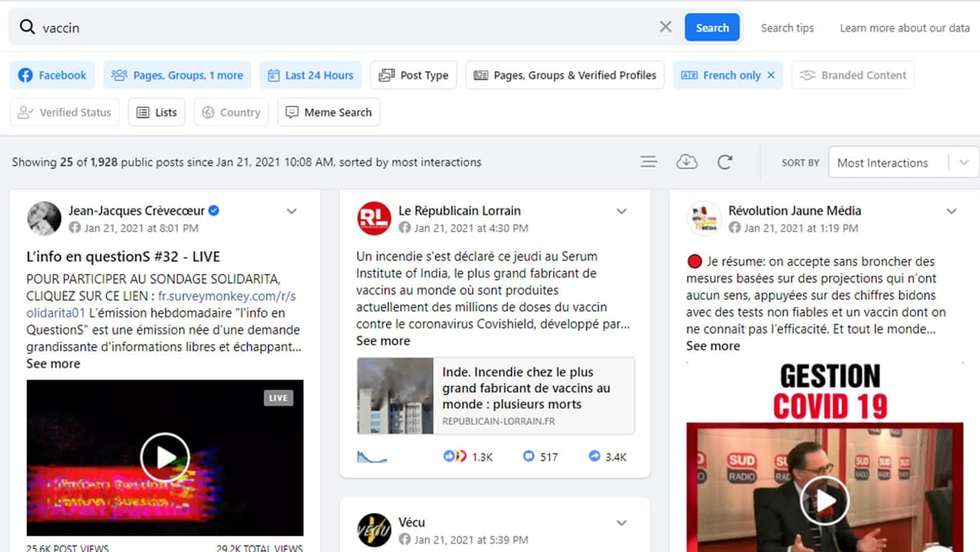This screenshot has height=552, width=980.
Task: Open the Jan 21, 2021 at 5:39 PM timestamp
Action: coord(471,540)
